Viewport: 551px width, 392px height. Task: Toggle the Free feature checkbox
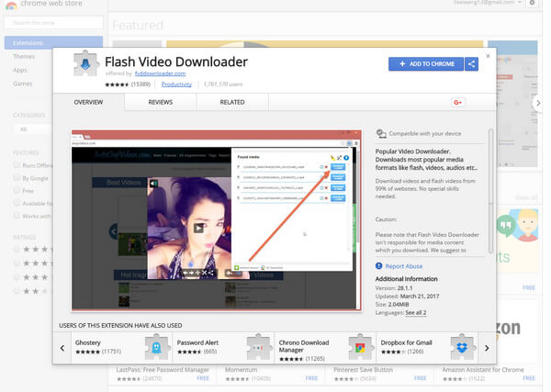coord(17,190)
